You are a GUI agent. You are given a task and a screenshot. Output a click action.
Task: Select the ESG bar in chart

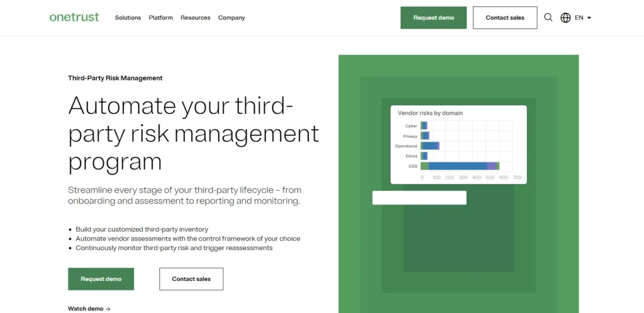tap(460, 166)
